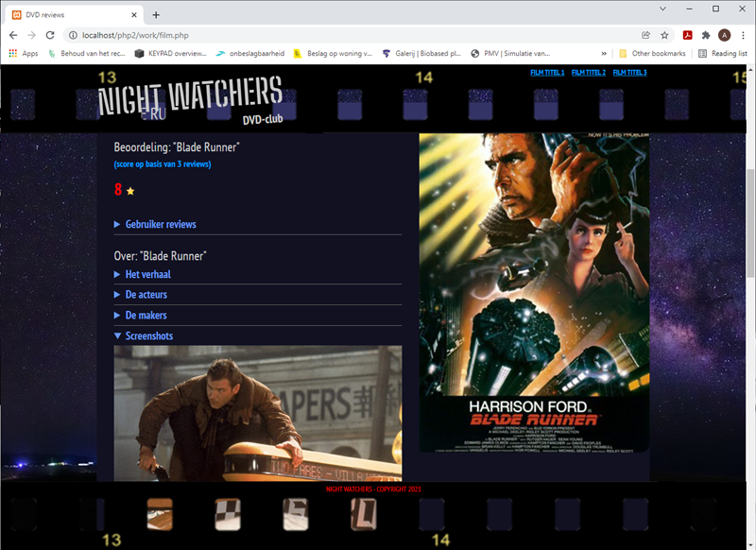Click the yellow rating star icon
The height and width of the screenshot is (550, 756).
click(130, 192)
